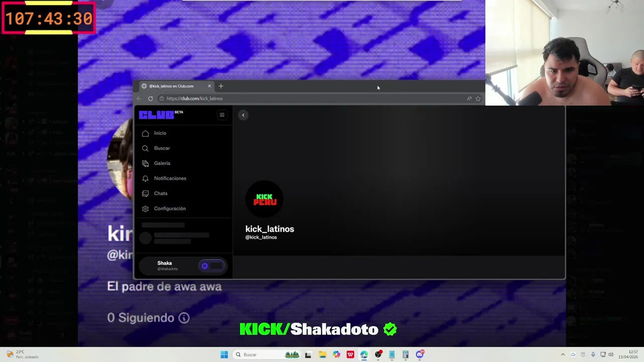644x362 pixels.
Task: Expand the system tray hidden icons chevron
Action: [563, 354]
